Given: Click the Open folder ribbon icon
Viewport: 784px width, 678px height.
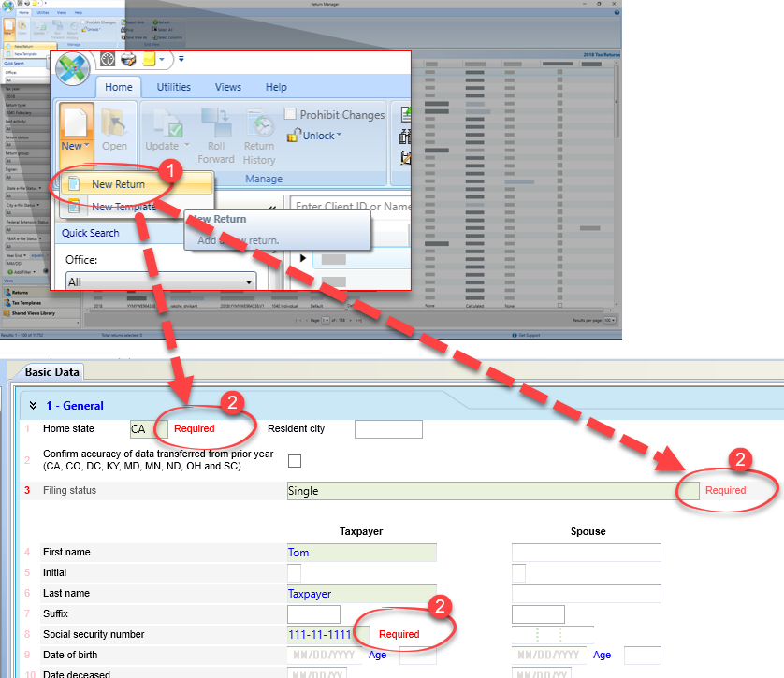Looking at the screenshot, I should [114, 123].
